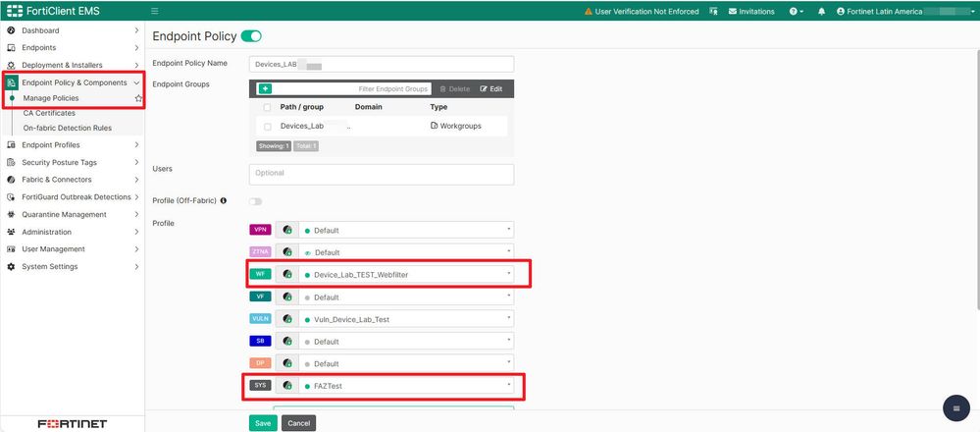Click the sync icon in VPN row
This screenshot has height=432, width=980.
(x=286, y=230)
